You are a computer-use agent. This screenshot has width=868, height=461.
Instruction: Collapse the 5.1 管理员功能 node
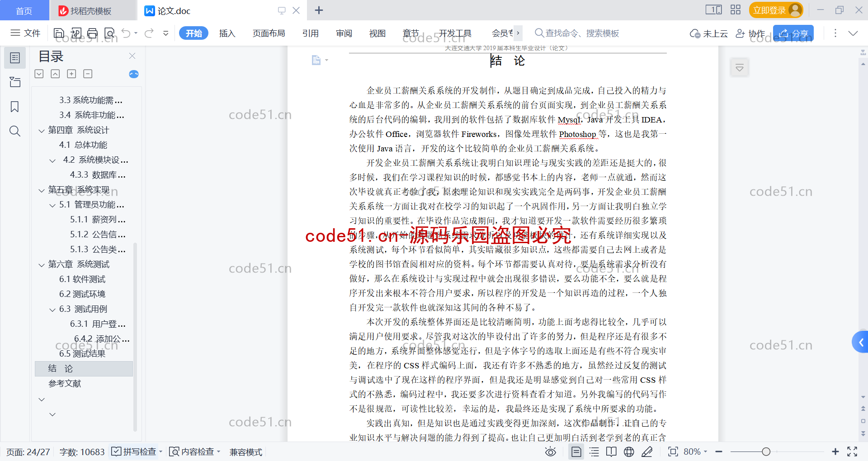[x=52, y=205]
